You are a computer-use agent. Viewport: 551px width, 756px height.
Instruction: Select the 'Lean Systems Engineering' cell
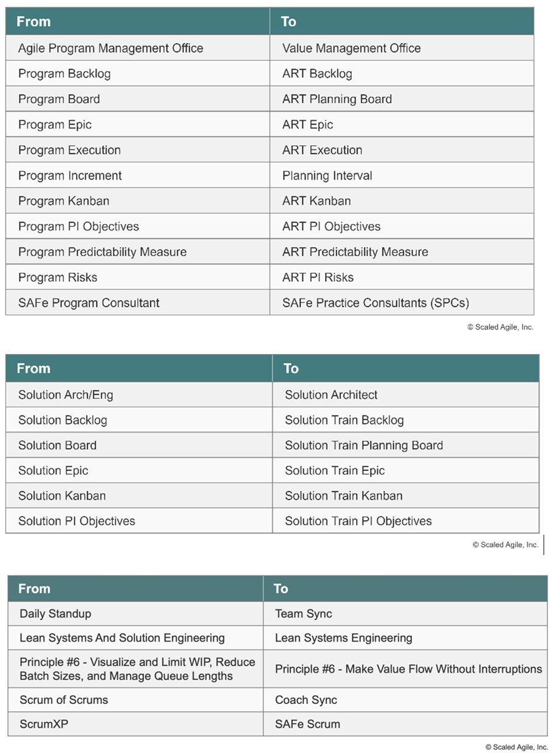click(405, 638)
